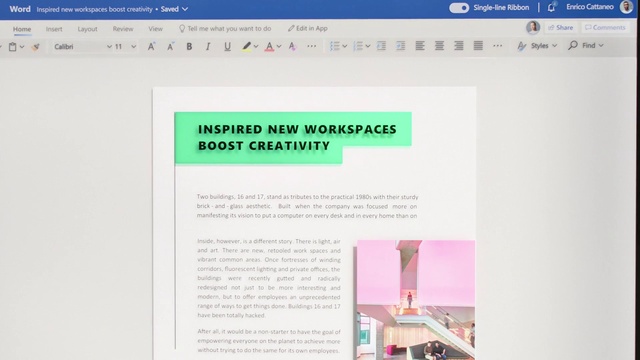Open notifications bell
The height and width of the screenshot is (360, 640).
[551, 7]
